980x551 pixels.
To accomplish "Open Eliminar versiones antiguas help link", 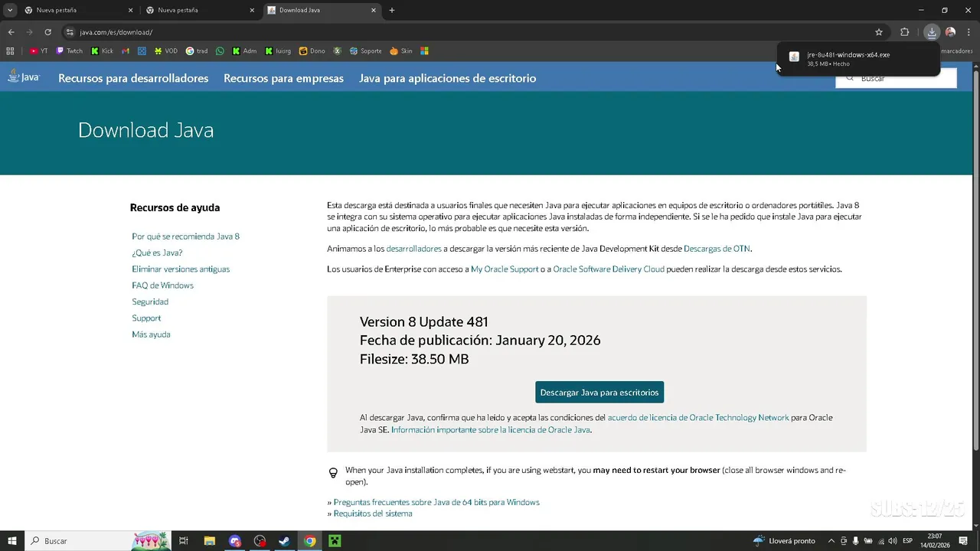I will (181, 269).
